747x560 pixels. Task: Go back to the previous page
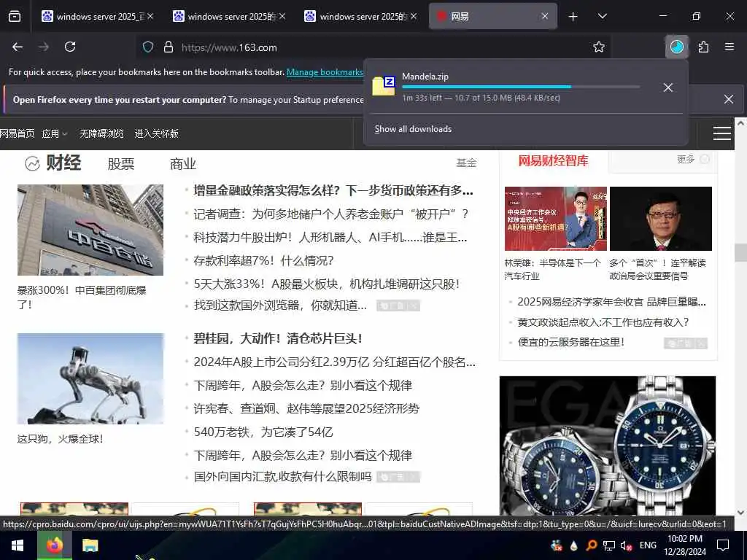click(x=18, y=47)
